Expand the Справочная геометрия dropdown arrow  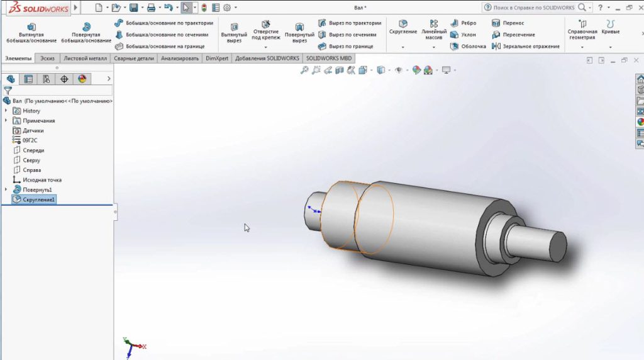click(582, 47)
